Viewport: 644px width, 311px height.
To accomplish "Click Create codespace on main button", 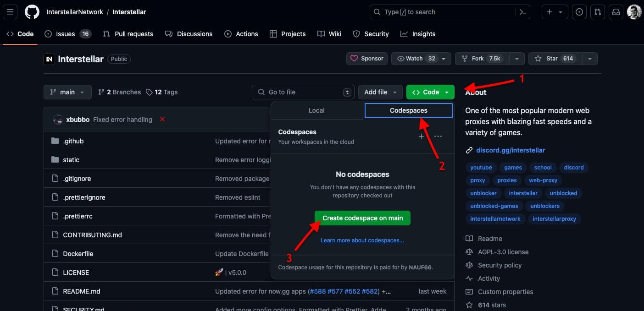I will pyautogui.click(x=362, y=218).
